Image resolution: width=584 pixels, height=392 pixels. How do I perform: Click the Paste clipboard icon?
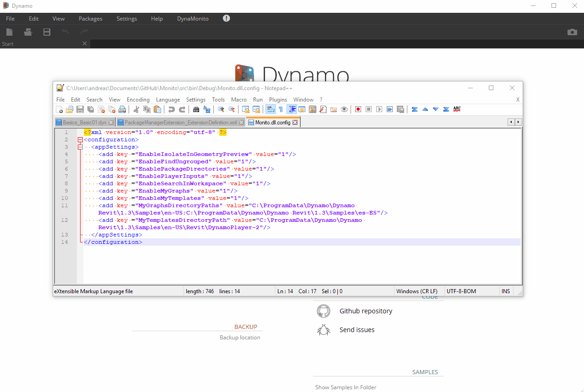[157, 109]
